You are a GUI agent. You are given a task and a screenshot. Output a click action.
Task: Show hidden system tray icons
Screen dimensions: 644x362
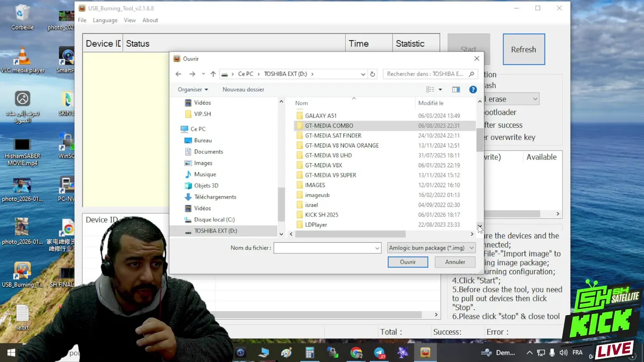point(529,353)
